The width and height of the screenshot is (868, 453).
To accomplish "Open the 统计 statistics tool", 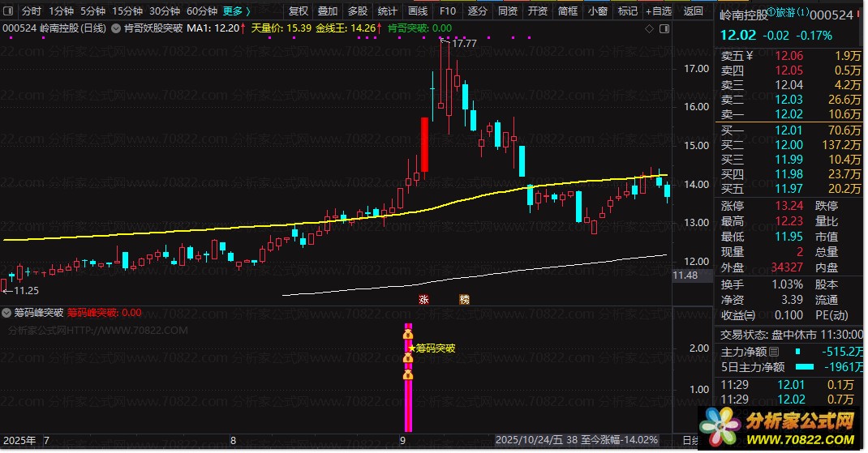I will point(388,11).
